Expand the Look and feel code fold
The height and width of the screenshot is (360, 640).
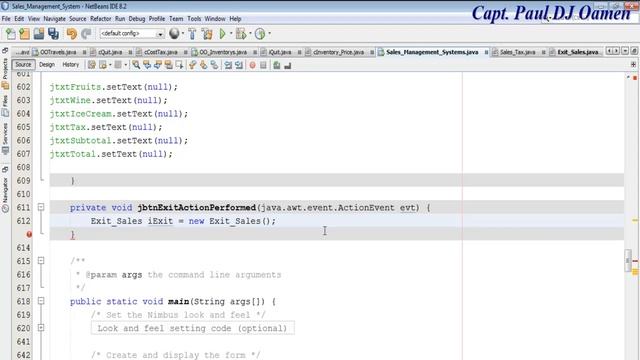pos(41,328)
